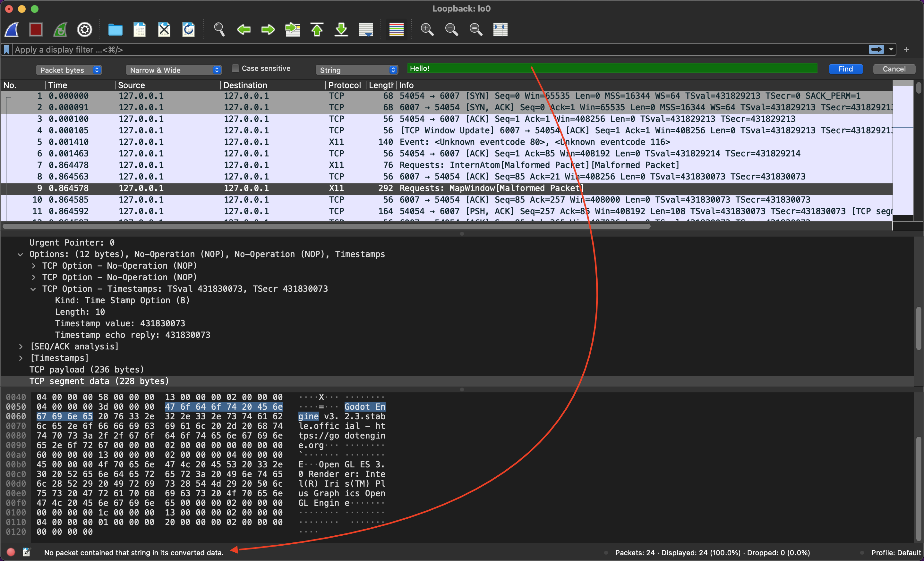Toggle the display filter bookmark

(6, 49)
